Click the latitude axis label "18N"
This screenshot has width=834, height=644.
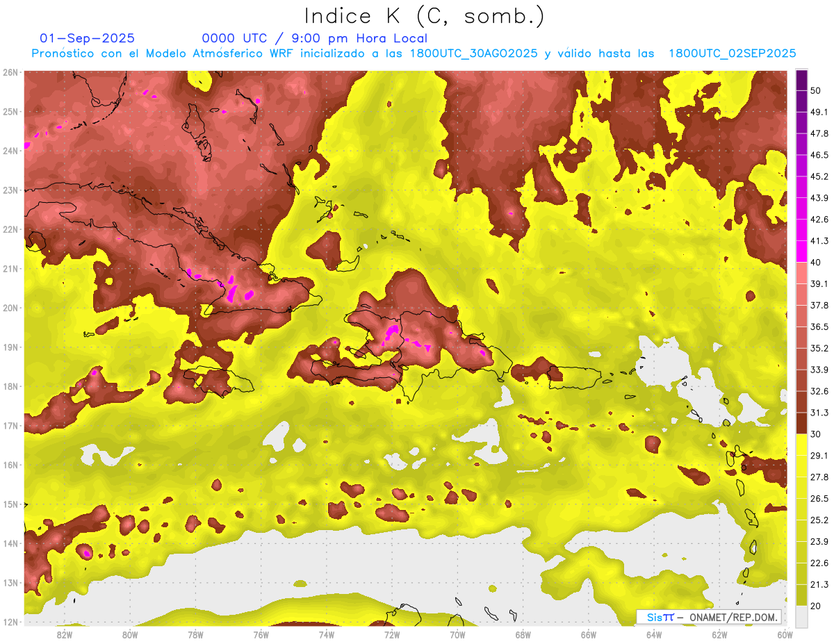tap(10, 386)
